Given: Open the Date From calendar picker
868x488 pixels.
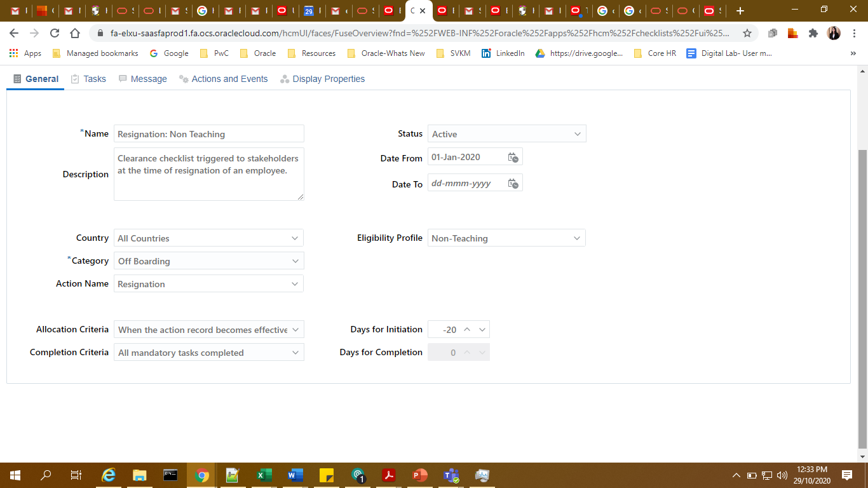Looking at the screenshot, I should (x=513, y=156).
